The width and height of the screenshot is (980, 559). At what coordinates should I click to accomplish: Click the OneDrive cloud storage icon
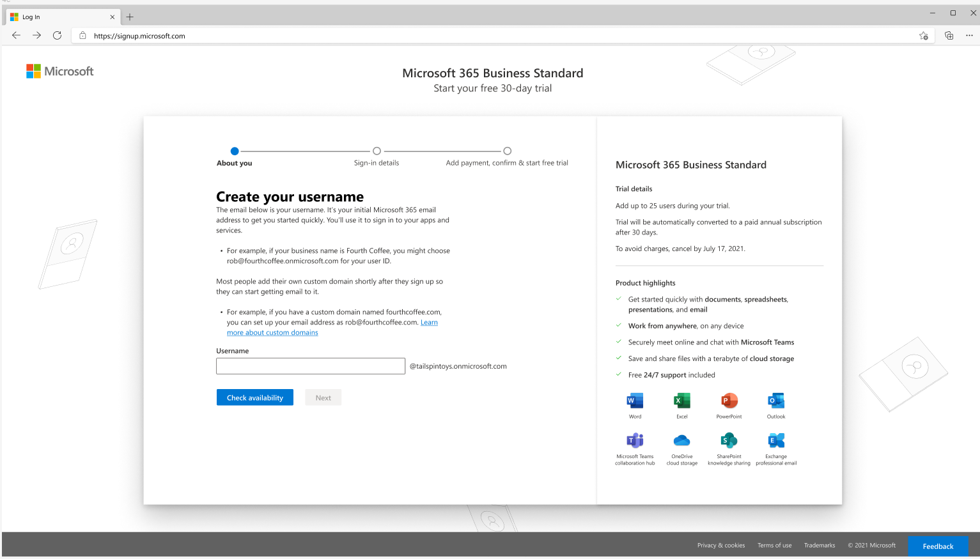682,440
